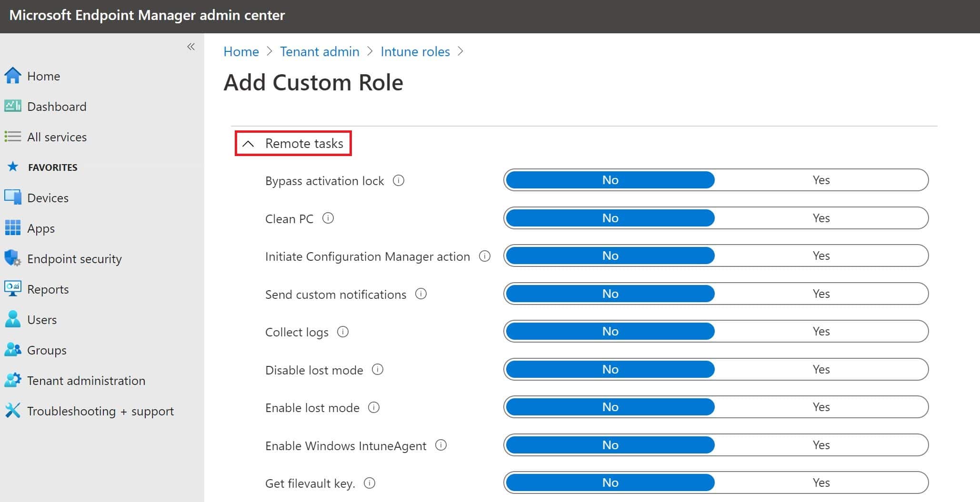Viewport: 980px width, 502px height.
Task: Open info for Get filevault key
Action: click(370, 482)
